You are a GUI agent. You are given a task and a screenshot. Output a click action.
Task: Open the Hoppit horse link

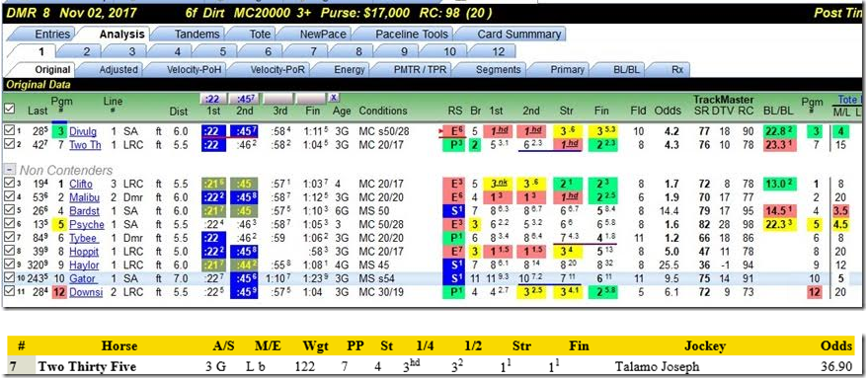[84, 252]
